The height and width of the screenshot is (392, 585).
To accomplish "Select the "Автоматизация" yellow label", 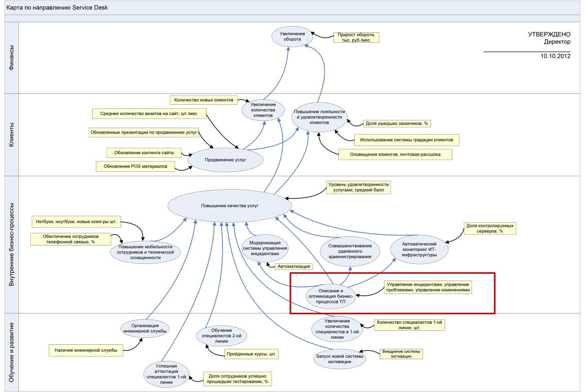I will point(294,266).
